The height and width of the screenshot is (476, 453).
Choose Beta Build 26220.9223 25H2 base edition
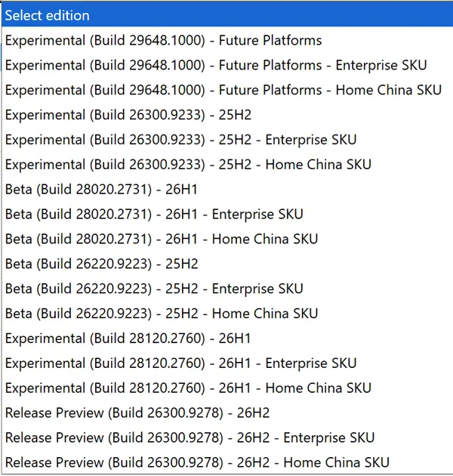(x=227, y=264)
